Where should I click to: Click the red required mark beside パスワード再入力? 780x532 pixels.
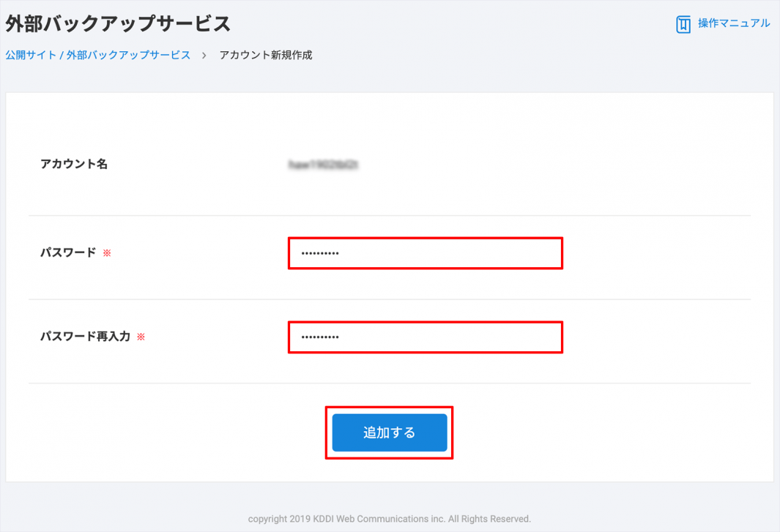(x=141, y=337)
